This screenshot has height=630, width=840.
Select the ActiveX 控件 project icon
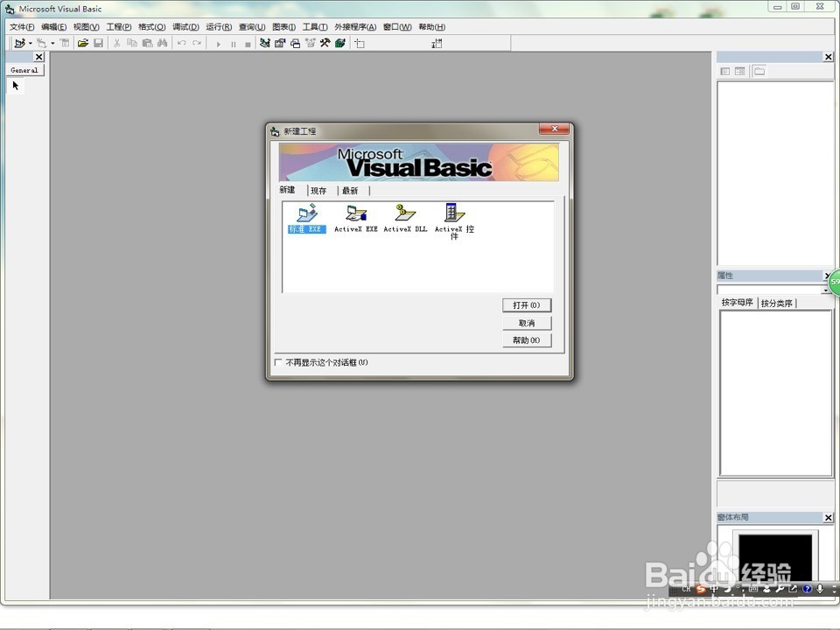(x=454, y=221)
